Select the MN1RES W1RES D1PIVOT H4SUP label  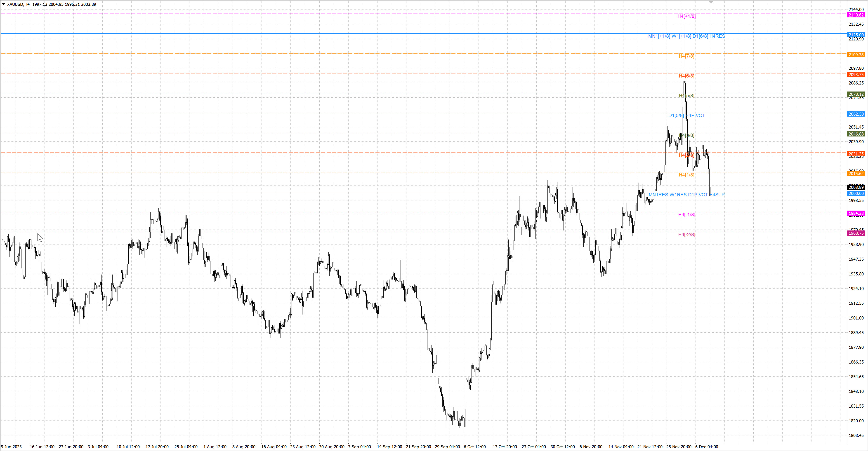coord(686,195)
